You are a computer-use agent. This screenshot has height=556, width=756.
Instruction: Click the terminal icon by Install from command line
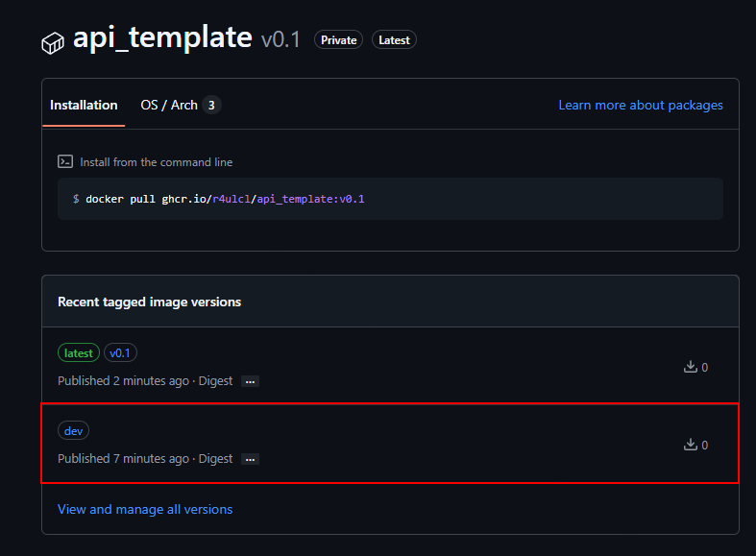tap(65, 162)
